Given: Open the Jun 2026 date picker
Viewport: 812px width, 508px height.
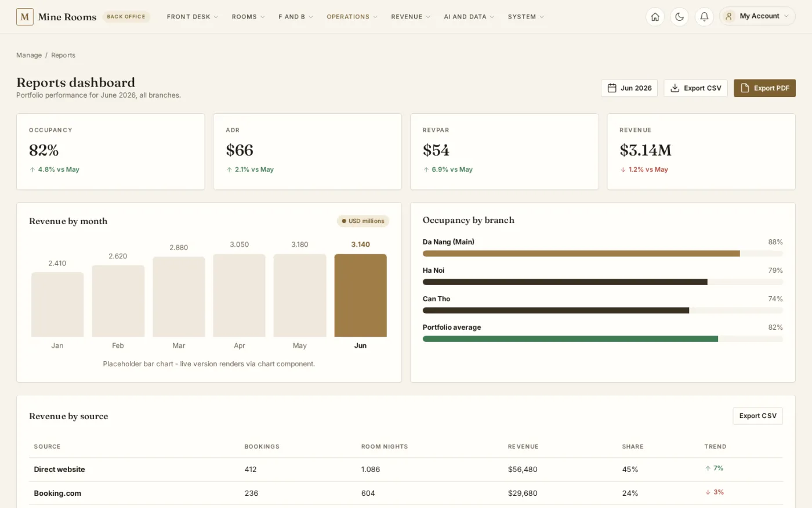Looking at the screenshot, I should [x=629, y=88].
